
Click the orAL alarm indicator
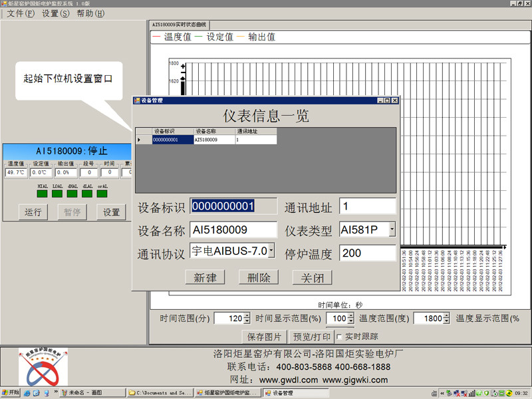(x=102, y=194)
